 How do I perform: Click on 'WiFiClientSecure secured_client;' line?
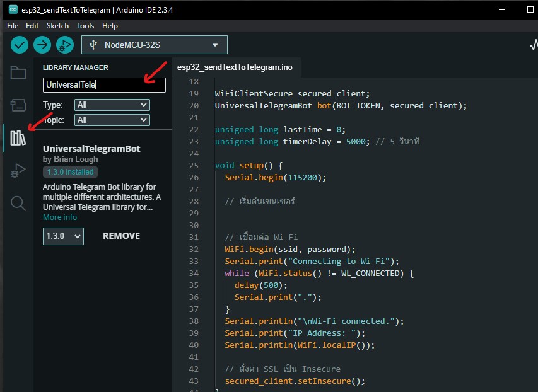pos(292,94)
